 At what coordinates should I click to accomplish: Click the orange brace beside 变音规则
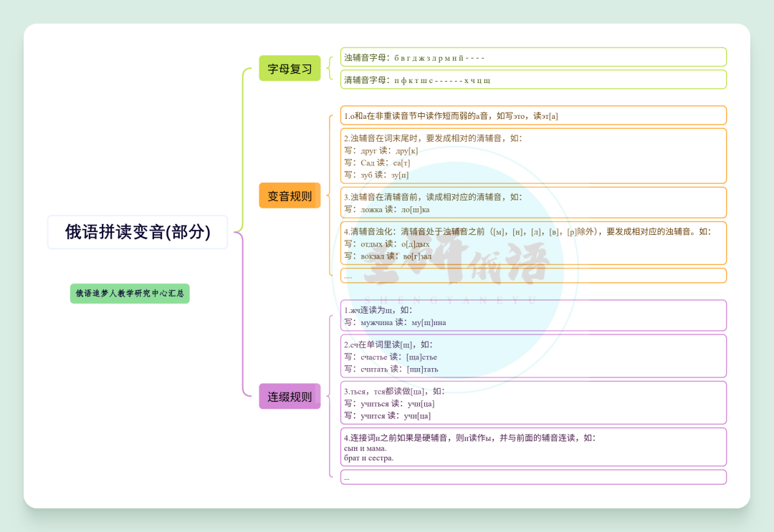click(329, 195)
